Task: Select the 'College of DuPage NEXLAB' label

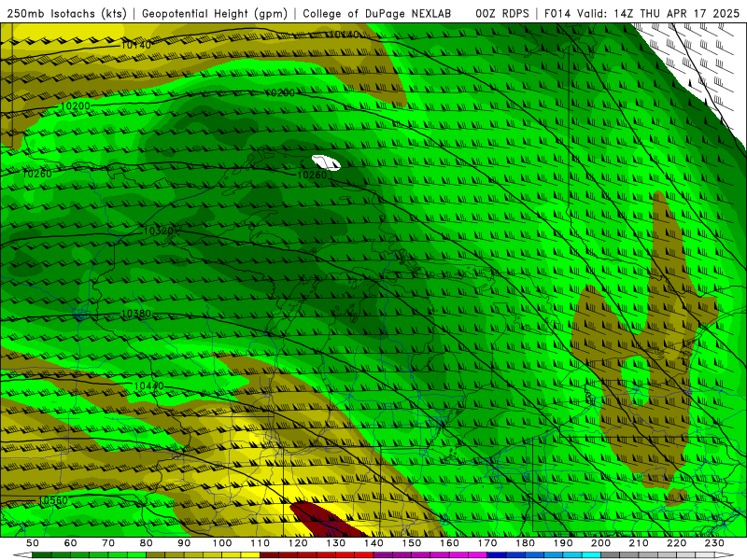Action: coord(376,14)
